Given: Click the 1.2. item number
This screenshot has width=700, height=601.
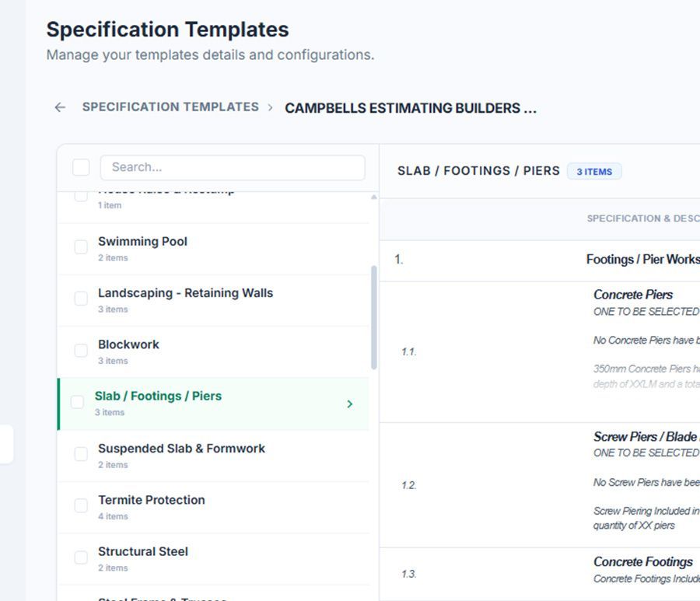Looking at the screenshot, I should tap(408, 485).
